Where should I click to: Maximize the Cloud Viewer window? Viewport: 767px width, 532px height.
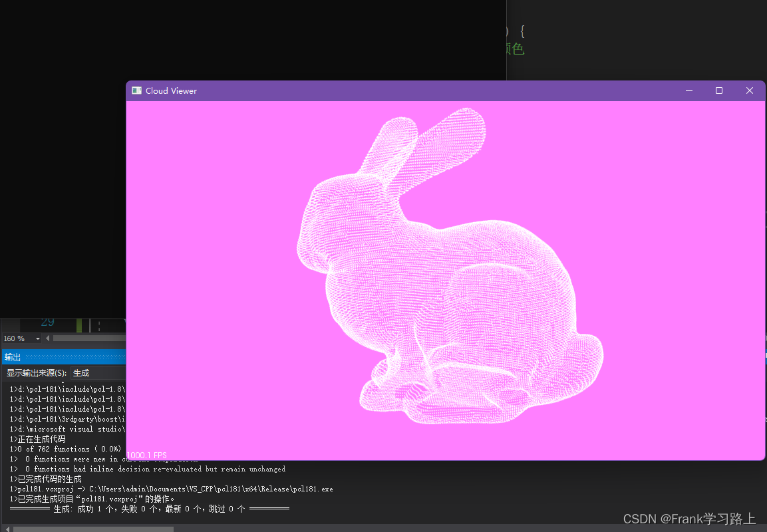tap(718, 90)
